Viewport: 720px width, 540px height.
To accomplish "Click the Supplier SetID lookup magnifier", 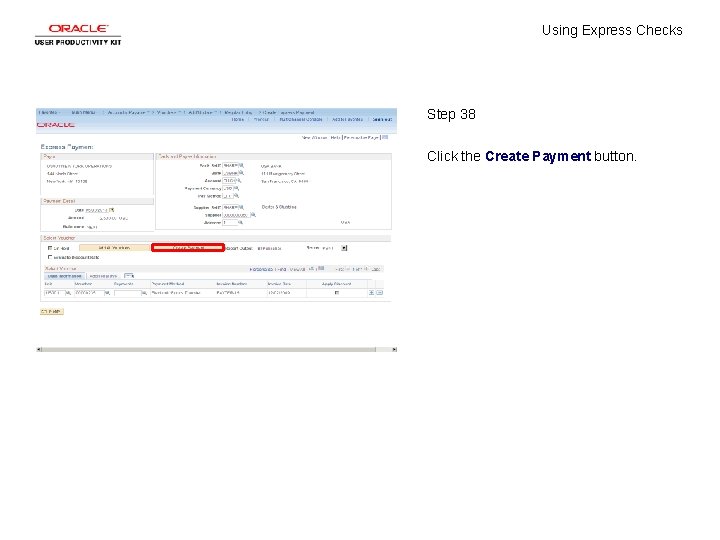I will coord(241,207).
